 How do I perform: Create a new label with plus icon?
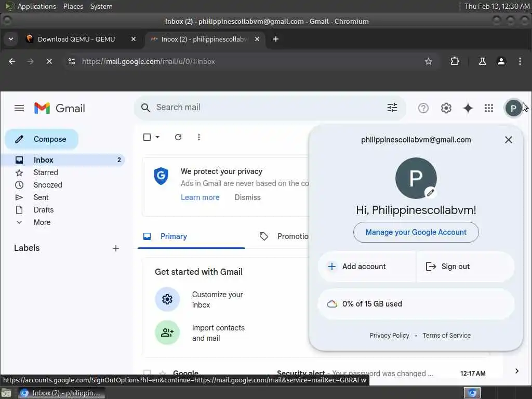tap(116, 248)
